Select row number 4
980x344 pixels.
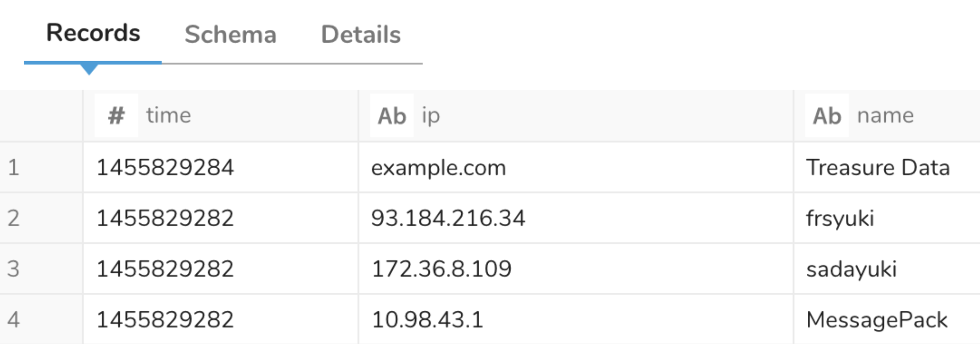coord(14,319)
